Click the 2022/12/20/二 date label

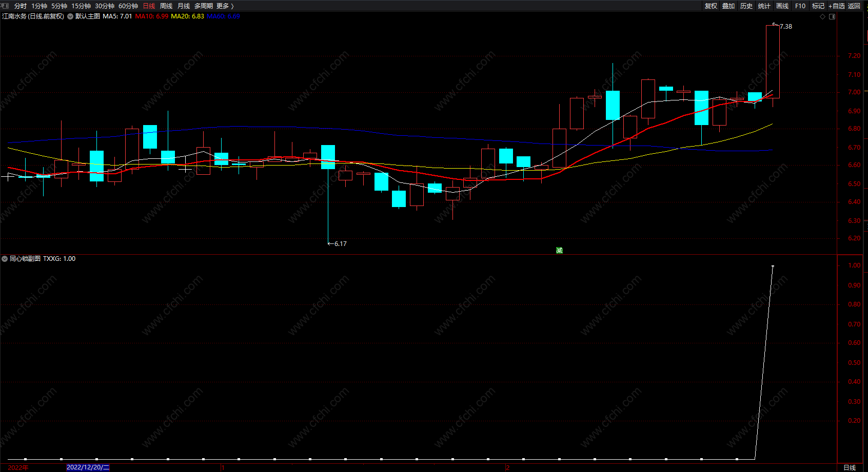(88, 467)
